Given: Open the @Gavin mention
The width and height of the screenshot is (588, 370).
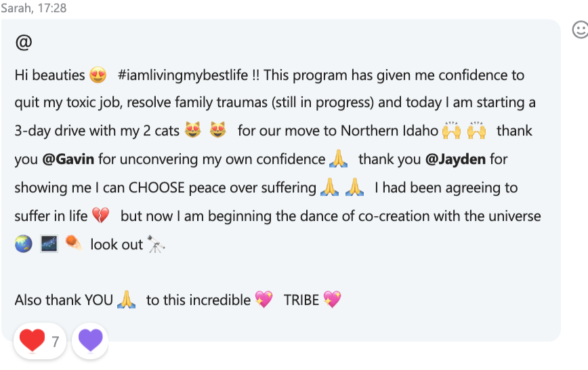Looking at the screenshot, I should click(68, 160).
